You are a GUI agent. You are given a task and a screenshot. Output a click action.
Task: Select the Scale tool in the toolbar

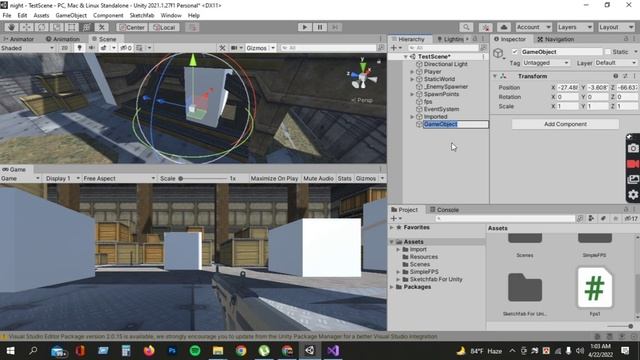[56, 27]
